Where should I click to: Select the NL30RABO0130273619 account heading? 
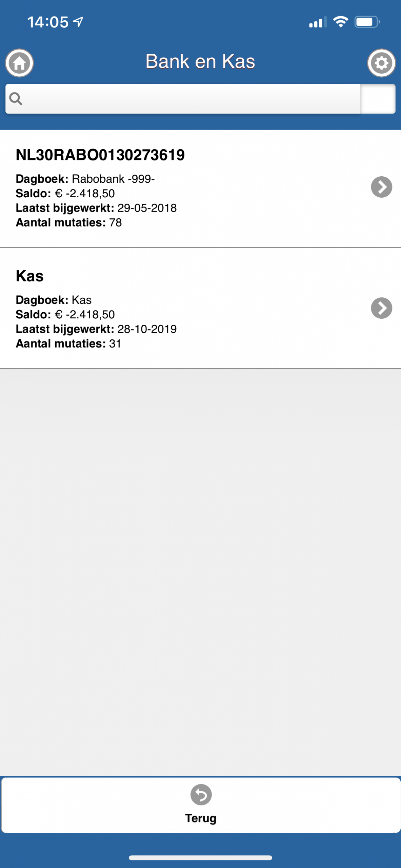100,155
